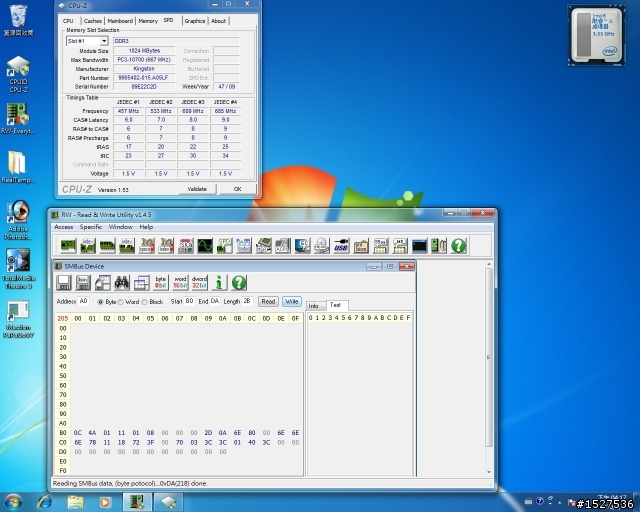
Task: Open the Adobe Photoshop desktop shortcut
Action: click(18, 220)
